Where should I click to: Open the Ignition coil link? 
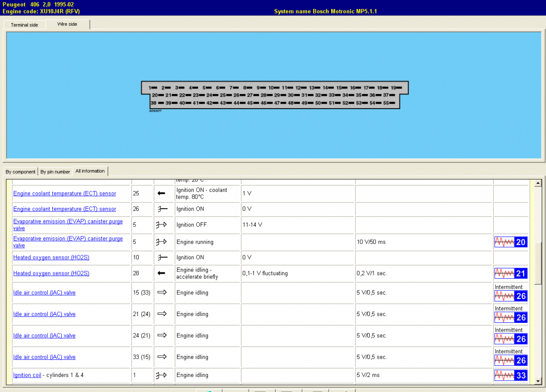click(27, 375)
